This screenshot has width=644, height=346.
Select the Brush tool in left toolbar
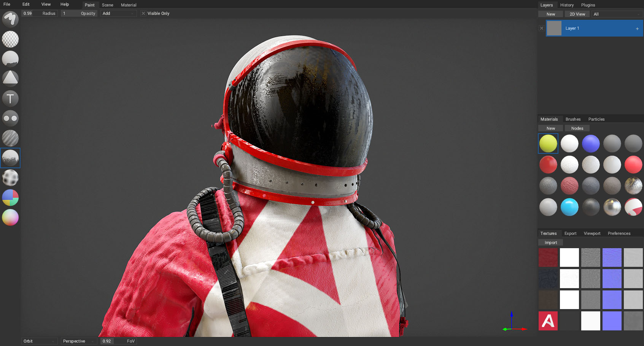coord(10,19)
